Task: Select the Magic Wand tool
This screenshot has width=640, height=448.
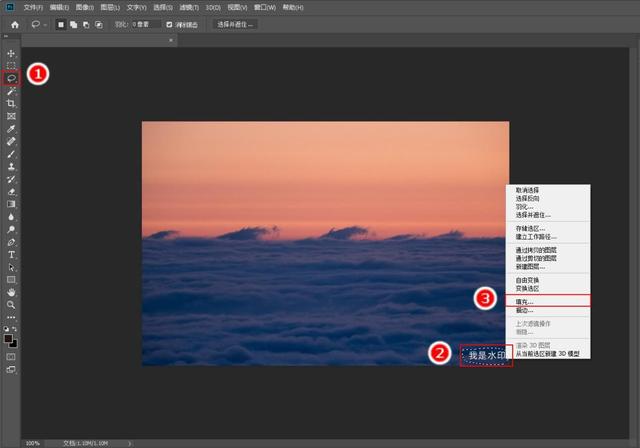Action: click(x=11, y=91)
